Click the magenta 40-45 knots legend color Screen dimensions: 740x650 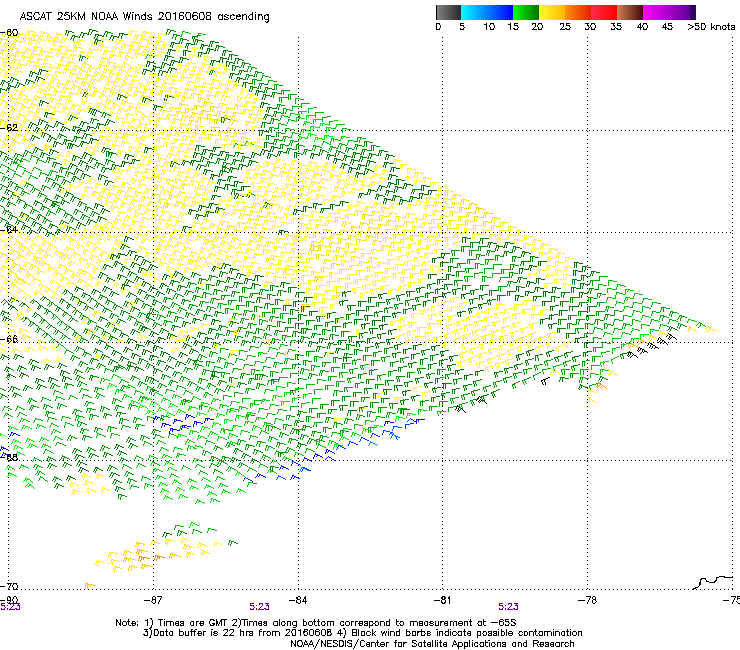click(656, 12)
